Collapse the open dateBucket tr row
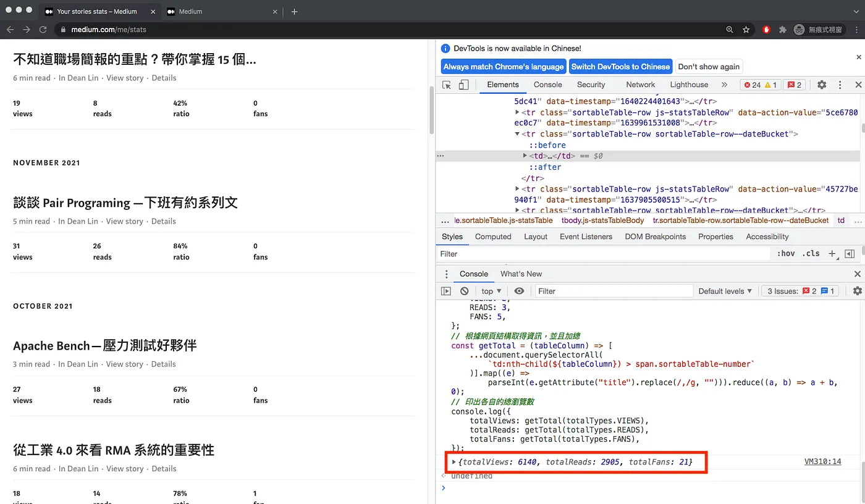This screenshot has width=865, height=504. pos(517,134)
